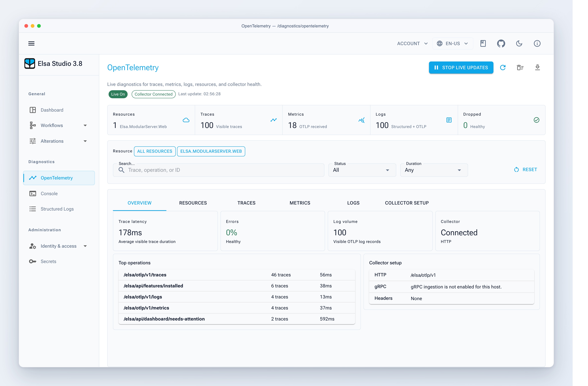The height and width of the screenshot is (386, 588).
Task: Focus the trace search field
Action: (x=218, y=170)
